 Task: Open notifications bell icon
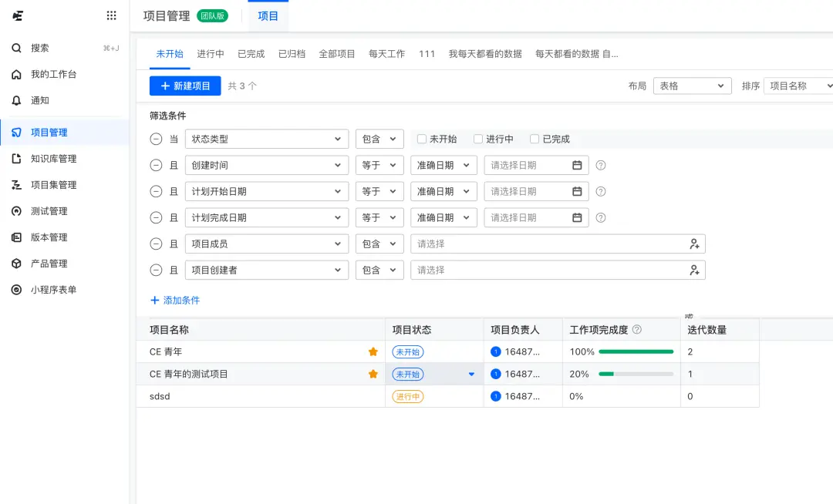pyautogui.click(x=16, y=100)
